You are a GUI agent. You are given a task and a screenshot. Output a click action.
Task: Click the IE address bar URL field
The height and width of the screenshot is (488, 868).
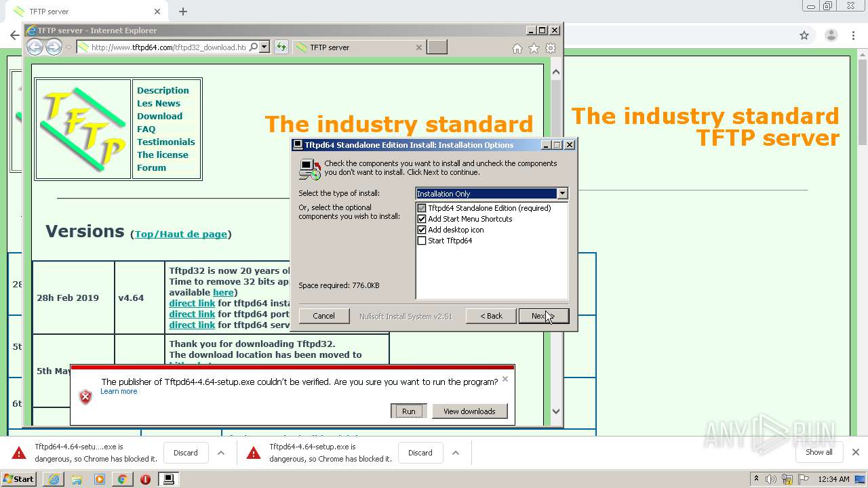(x=168, y=47)
